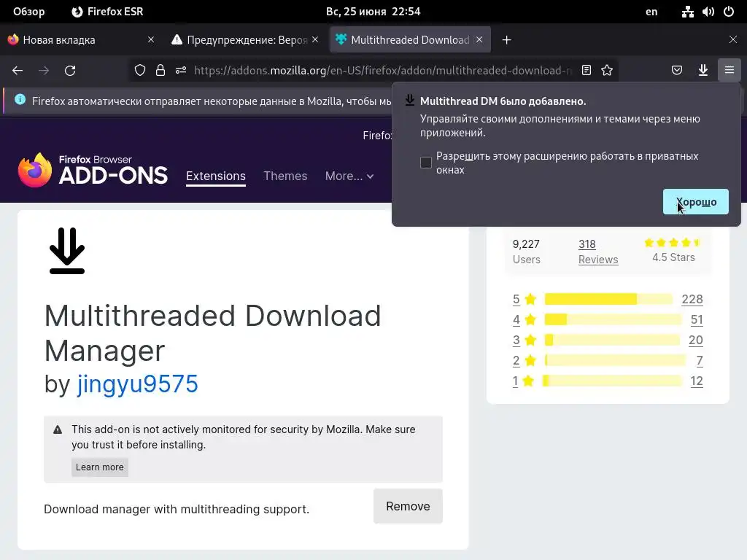Image resolution: width=747 pixels, height=560 pixels.
Task: Bookmark this page with the star
Action: pos(607,71)
